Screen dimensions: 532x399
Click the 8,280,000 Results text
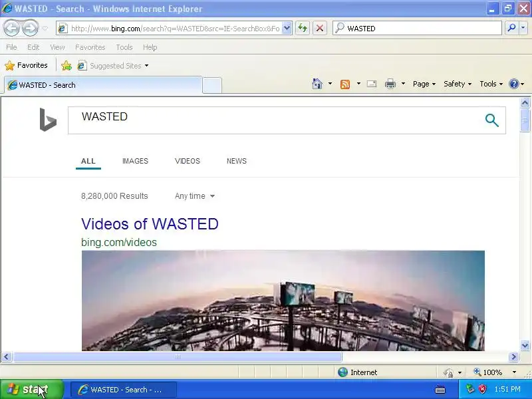pyautogui.click(x=114, y=196)
